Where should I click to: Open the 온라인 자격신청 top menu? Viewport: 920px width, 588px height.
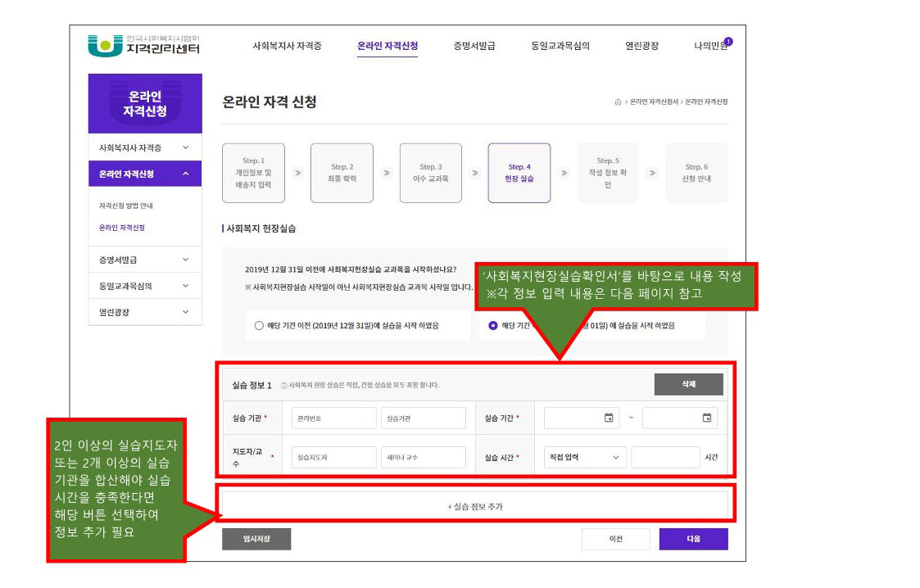coord(387,46)
